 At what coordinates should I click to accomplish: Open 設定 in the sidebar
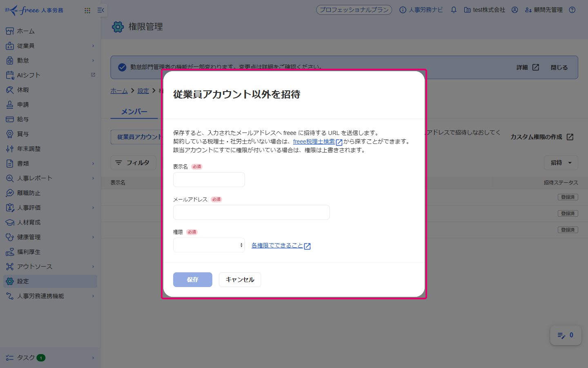tap(50, 281)
